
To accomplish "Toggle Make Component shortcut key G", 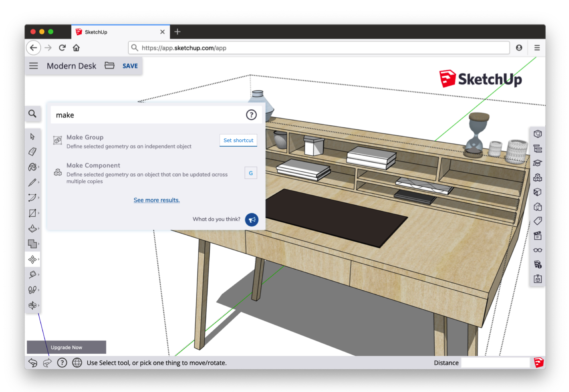I will coord(251,173).
